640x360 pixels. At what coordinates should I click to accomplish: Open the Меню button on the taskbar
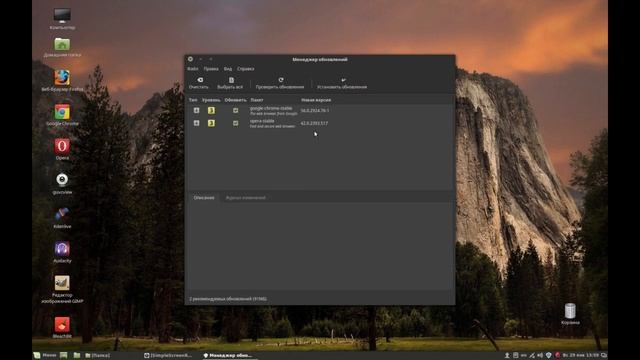(45, 356)
